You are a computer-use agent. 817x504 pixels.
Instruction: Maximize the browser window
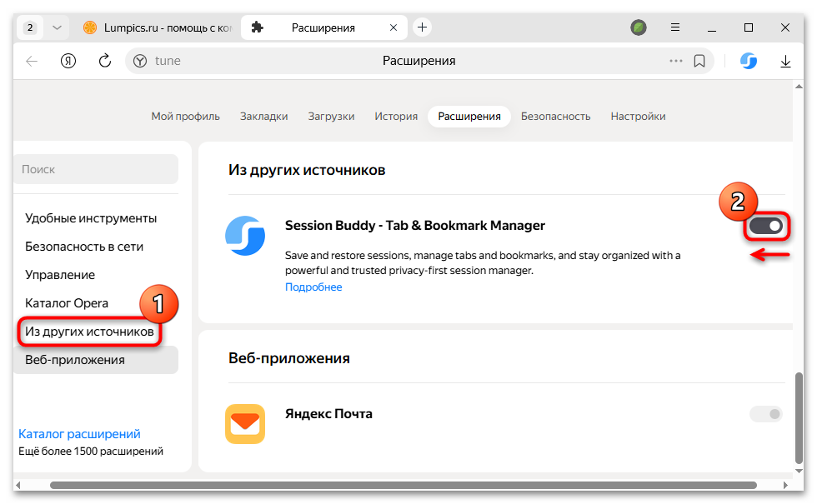click(x=749, y=27)
